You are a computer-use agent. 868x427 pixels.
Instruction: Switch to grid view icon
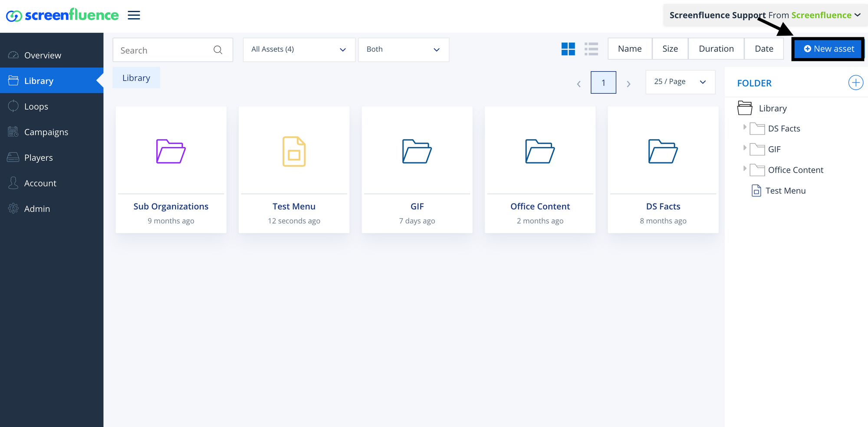568,49
